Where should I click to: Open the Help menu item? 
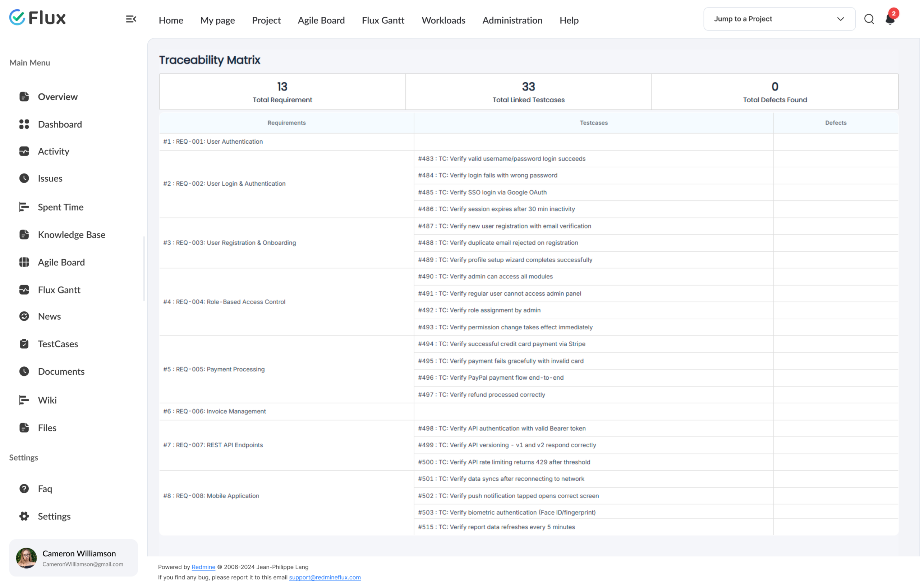[x=569, y=20]
